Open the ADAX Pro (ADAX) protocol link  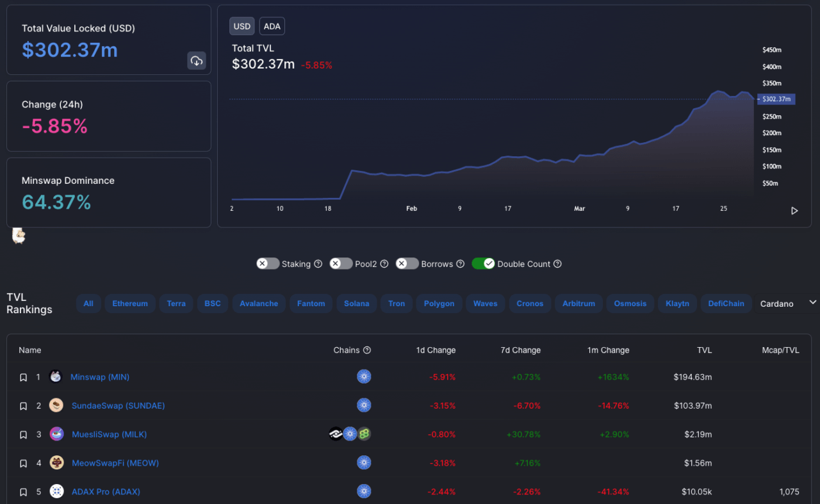[x=106, y=492]
